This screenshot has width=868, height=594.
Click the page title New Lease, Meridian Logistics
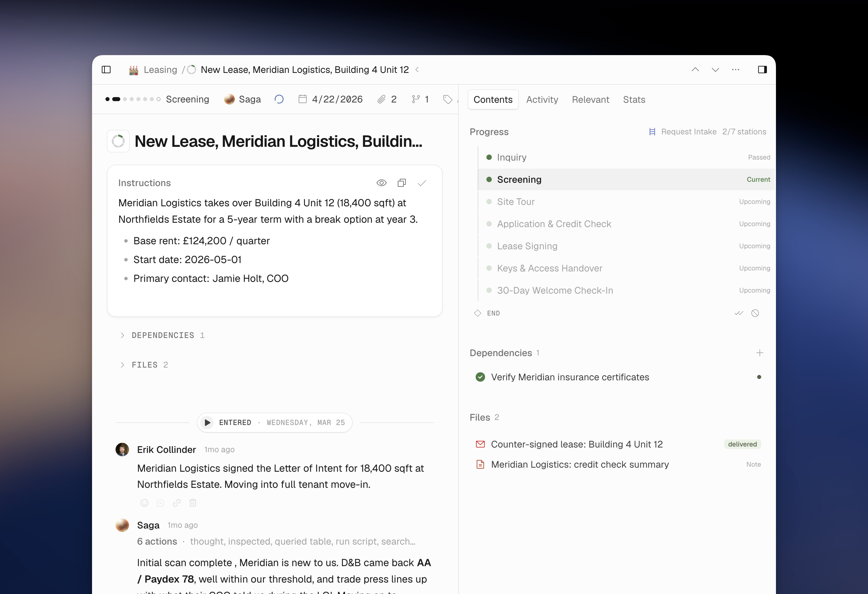(278, 141)
